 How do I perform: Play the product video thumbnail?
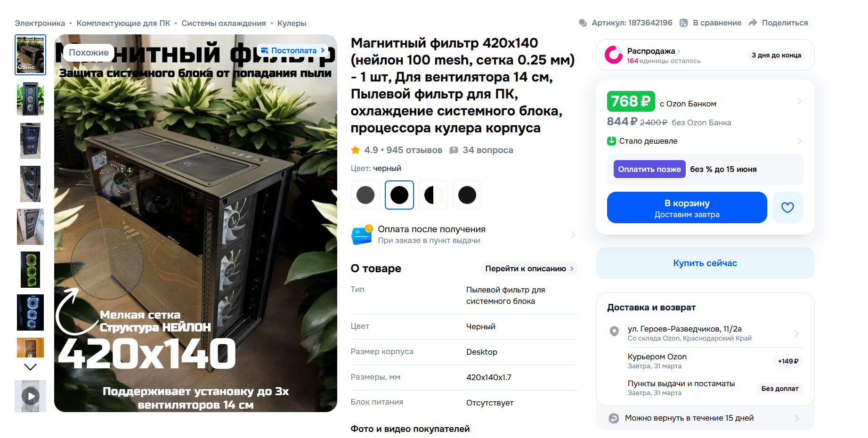[31, 396]
